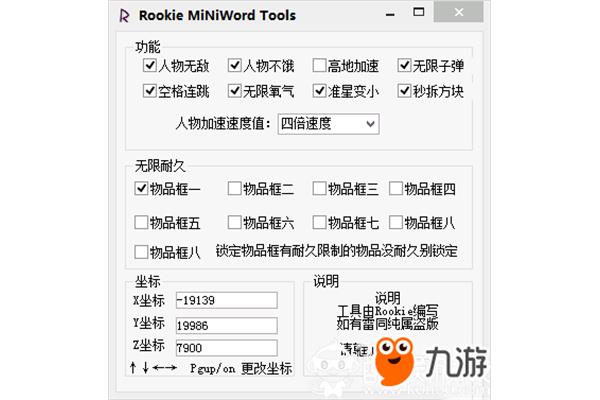Select the Z坐标 field with 7900

click(227, 348)
